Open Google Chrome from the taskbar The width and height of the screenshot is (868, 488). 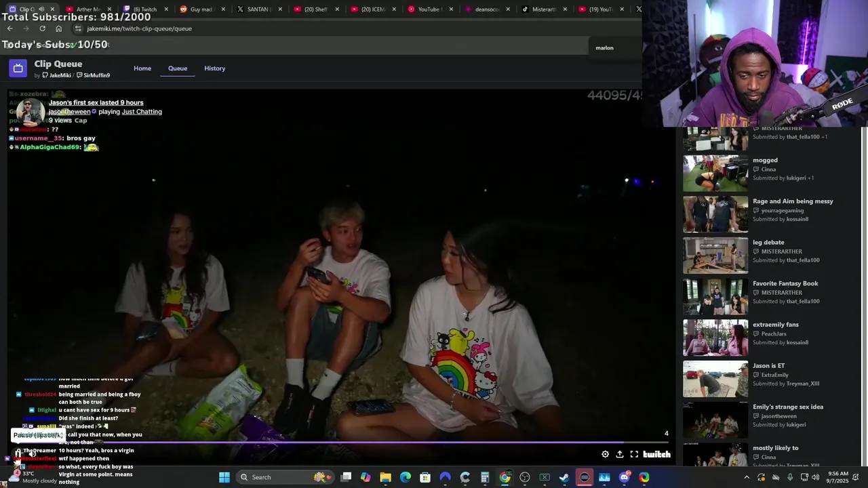coord(505,477)
